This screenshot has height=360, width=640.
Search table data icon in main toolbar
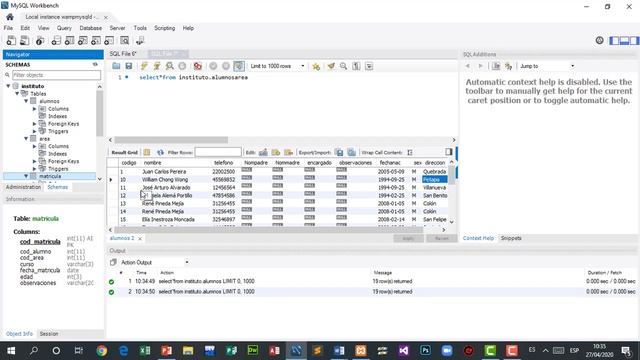[x=125, y=40]
